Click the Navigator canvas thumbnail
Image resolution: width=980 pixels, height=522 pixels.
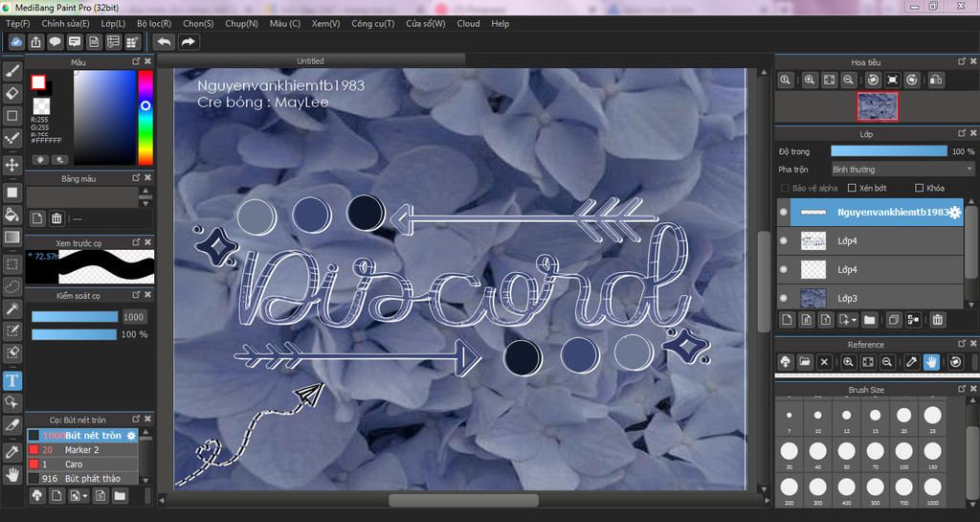pyautogui.click(x=878, y=106)
